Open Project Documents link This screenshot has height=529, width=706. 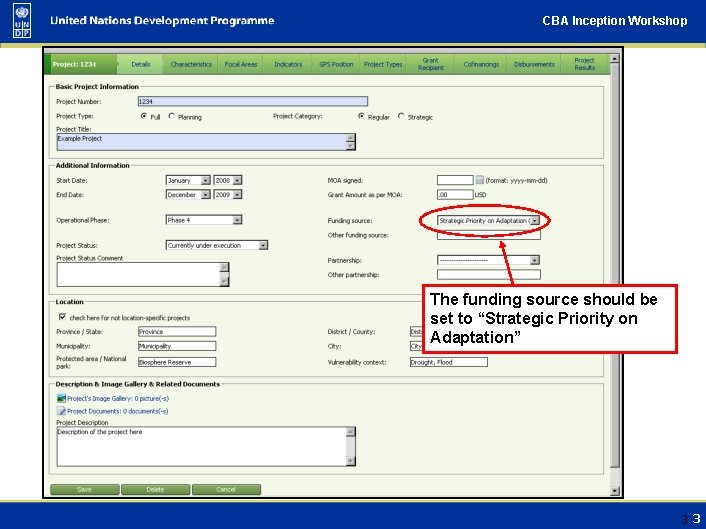coord(118,411)
